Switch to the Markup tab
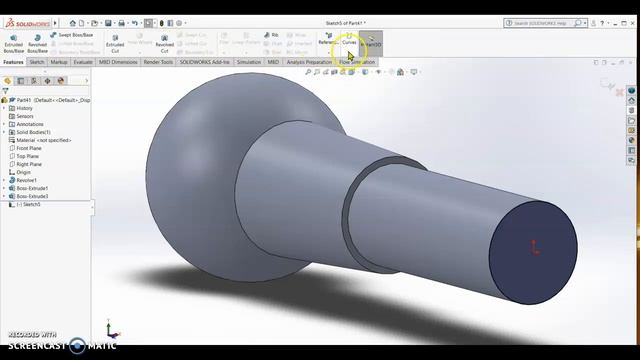The width and height of the screenshot is (640, 360). (59, 62)
